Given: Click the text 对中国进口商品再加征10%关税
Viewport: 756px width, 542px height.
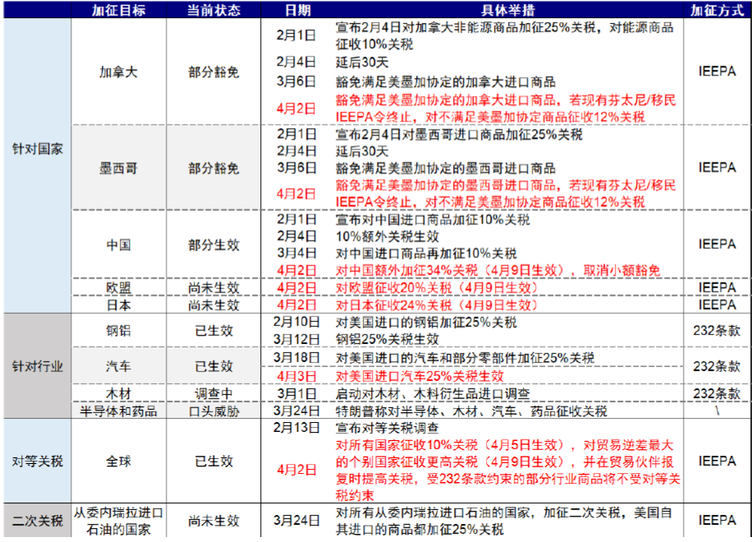Looking at the screenshot, I should pyautogui.click(x=426, y=253).
